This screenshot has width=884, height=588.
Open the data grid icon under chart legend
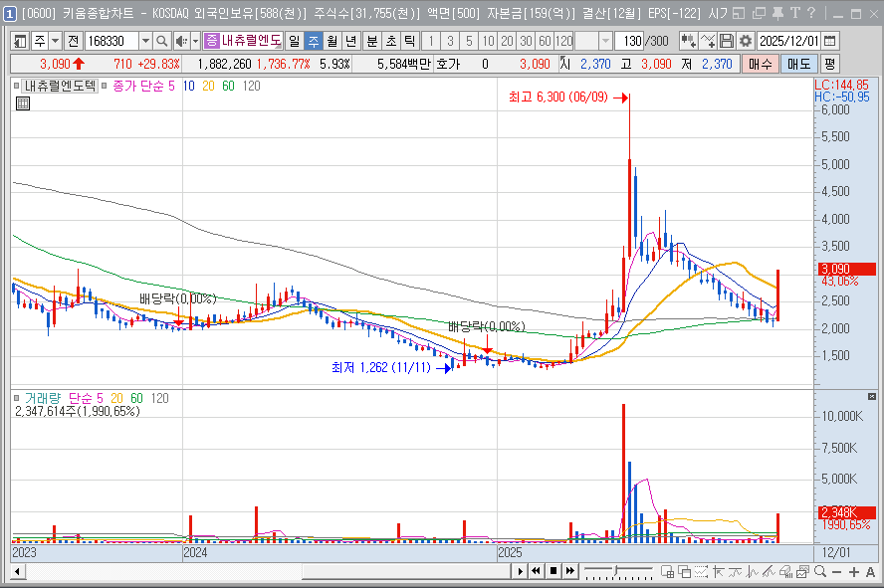point(23,103)
